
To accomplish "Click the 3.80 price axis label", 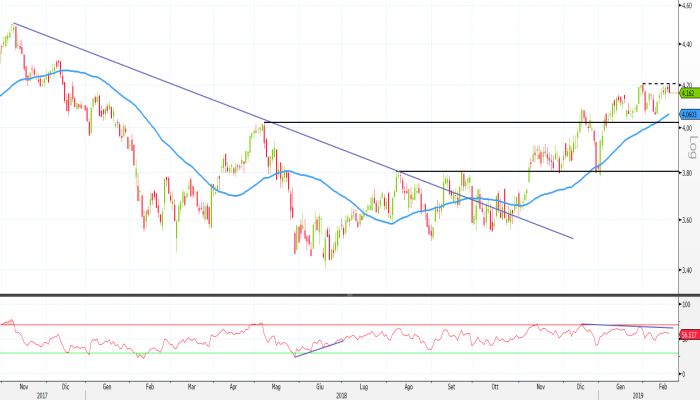I will (687, 173).
